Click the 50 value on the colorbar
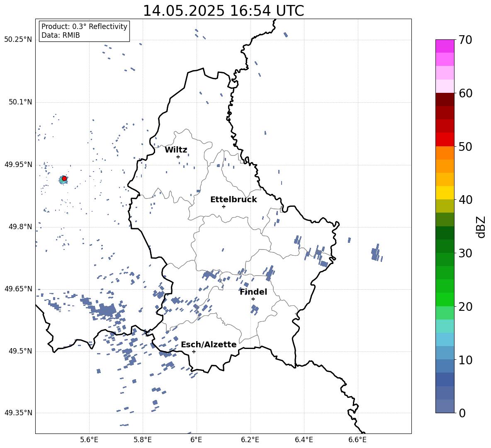This screenshot has height=448, width=491. (x=465, y=146)
